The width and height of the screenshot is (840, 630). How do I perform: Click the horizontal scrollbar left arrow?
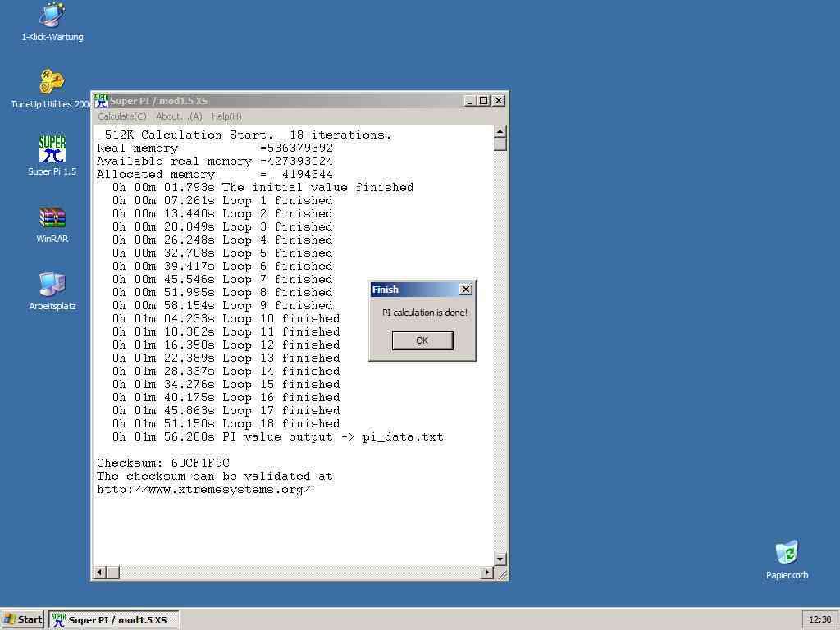pos(99,572)
